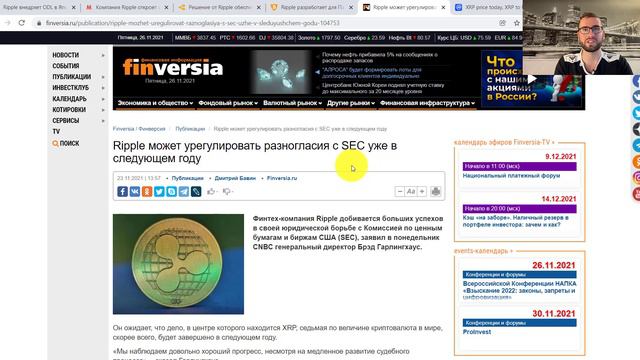The width and height of the screenshot is (640, 360).
Task: Open author link Дмитрий Бавин
Action: click(235, 178)
